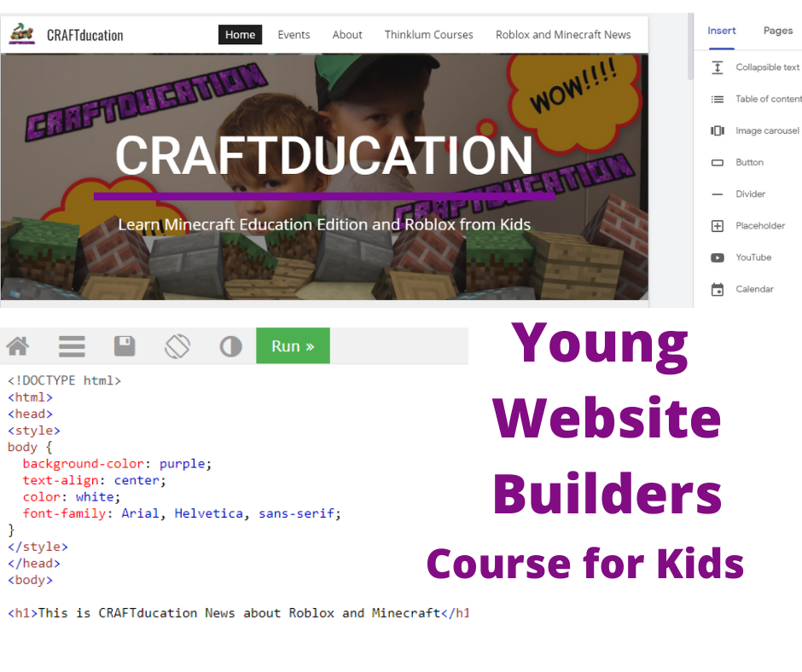Select the Insert tab
Viewport: 802px width, 672px height.
[x=721, y=30]
